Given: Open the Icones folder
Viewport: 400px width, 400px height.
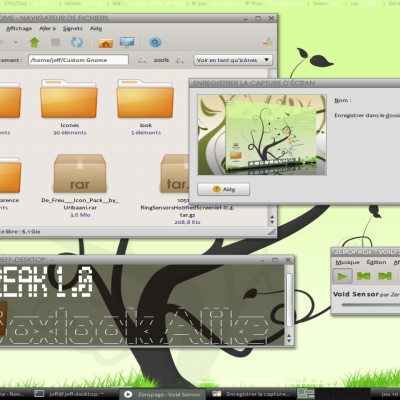Looking at the screenshot, I should [69, 99].
